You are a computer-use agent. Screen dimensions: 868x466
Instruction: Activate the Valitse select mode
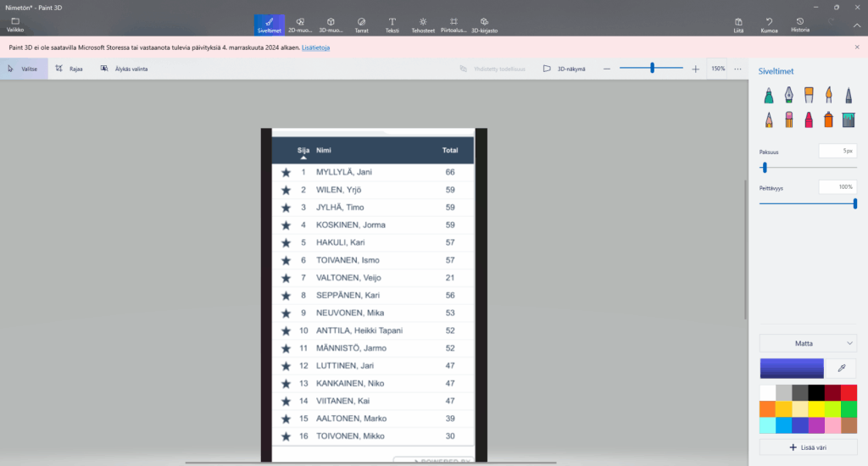coord(24,69)
